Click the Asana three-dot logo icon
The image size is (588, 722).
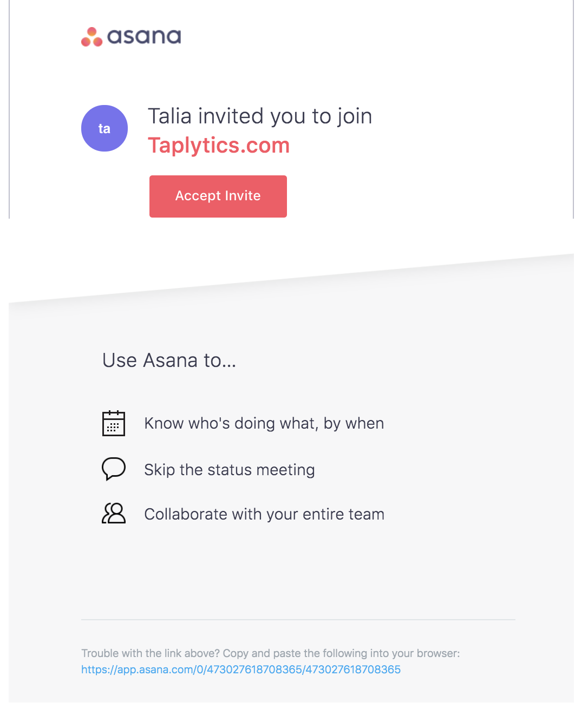(x=92, y=37)
